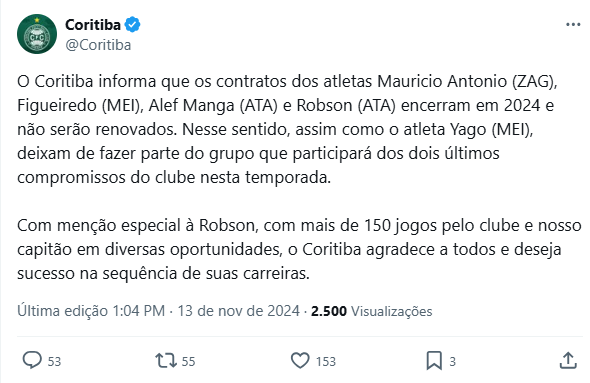Viewport: 590px width, 383px height.
Task: Open the Coritiba display name profile link
Action: 93,25
